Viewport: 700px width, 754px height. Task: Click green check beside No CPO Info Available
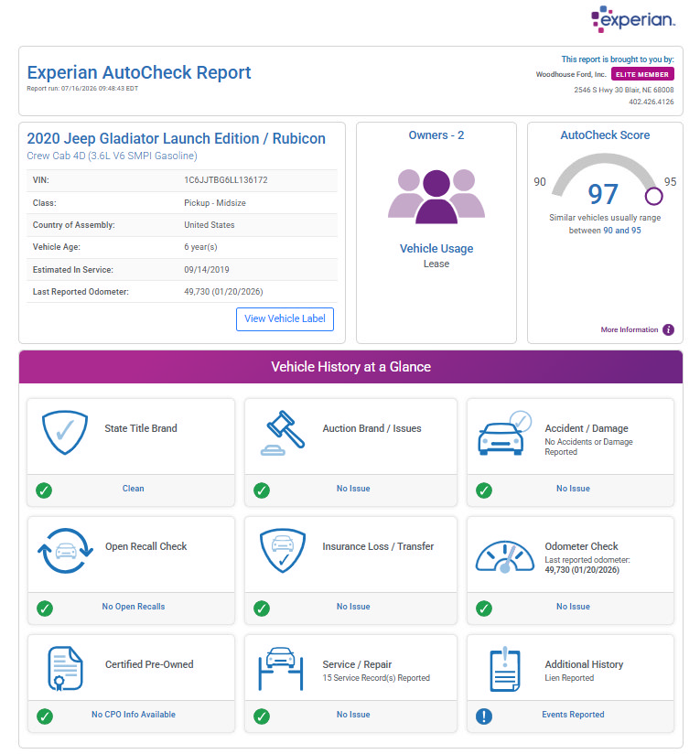(45, 716)
